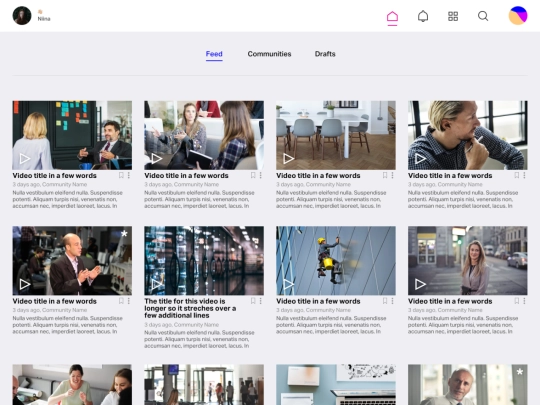The height and width of the screenshot is (405, 540).
Task: Play the two women on couch video
Action: [x=157, y=158]
